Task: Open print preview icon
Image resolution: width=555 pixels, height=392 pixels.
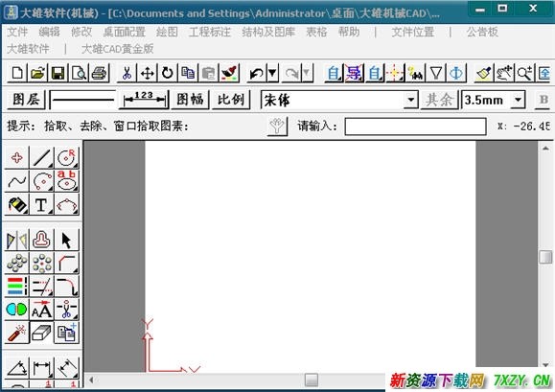Action: point(79,73)
